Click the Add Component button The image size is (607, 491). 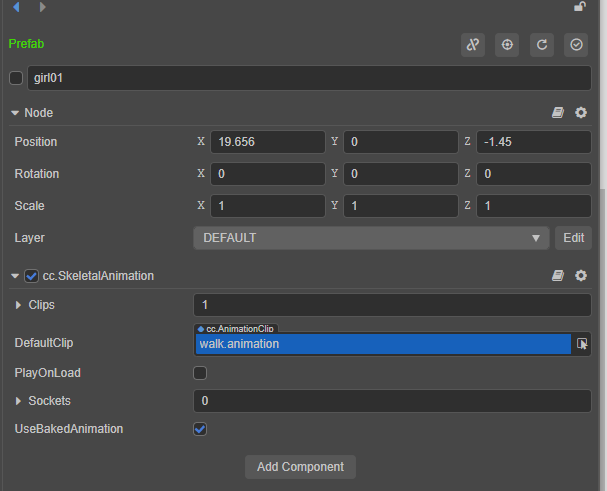pyautogui.click(x=300, y=467)
